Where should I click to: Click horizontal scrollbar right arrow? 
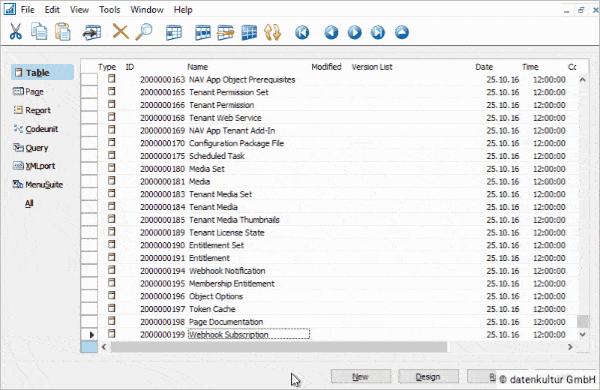[x=570, y=347]
